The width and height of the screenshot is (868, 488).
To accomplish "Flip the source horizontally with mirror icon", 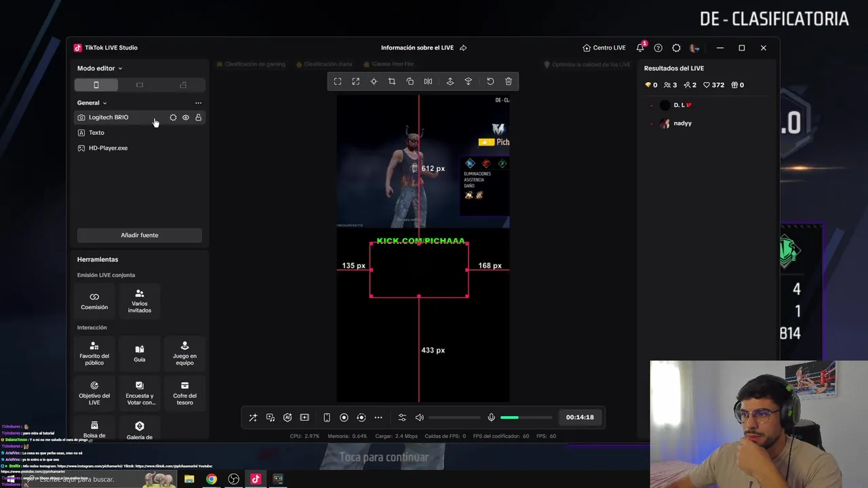I will [428, 81].
